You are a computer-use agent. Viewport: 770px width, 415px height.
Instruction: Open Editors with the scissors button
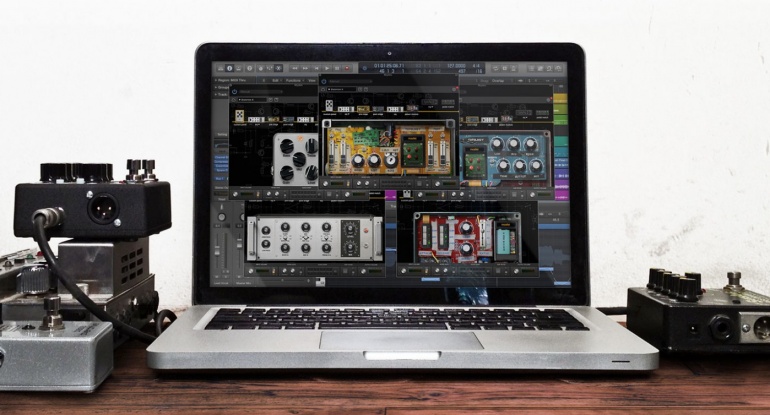coord(278,68)
